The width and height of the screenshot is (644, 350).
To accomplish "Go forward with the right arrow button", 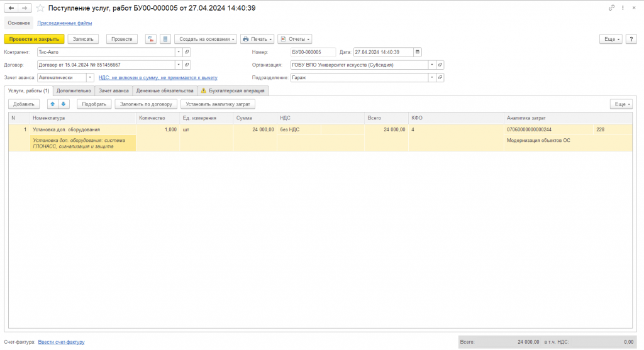I will (x=25, y=8).
